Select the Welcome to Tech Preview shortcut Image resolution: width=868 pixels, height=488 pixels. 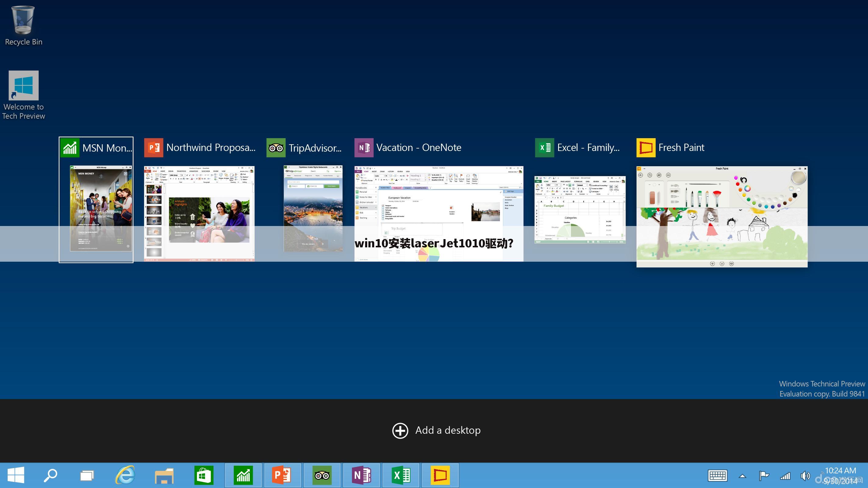pos(23,95)
